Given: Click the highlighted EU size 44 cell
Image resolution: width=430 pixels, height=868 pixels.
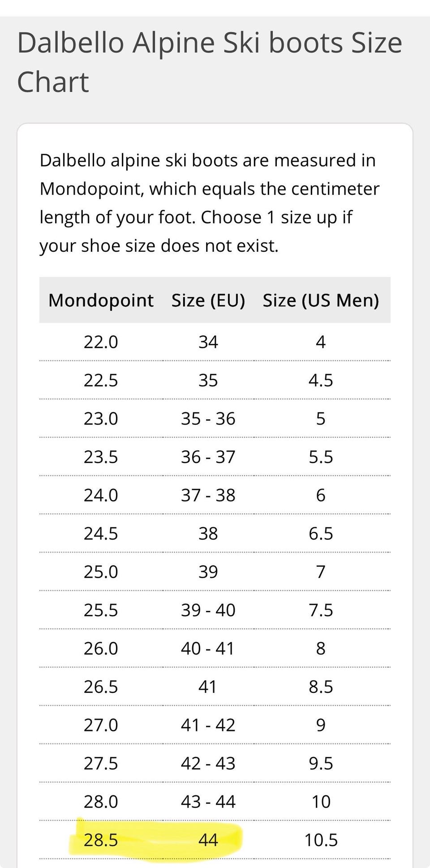Looking at the screenshot, I should (208, 840).
